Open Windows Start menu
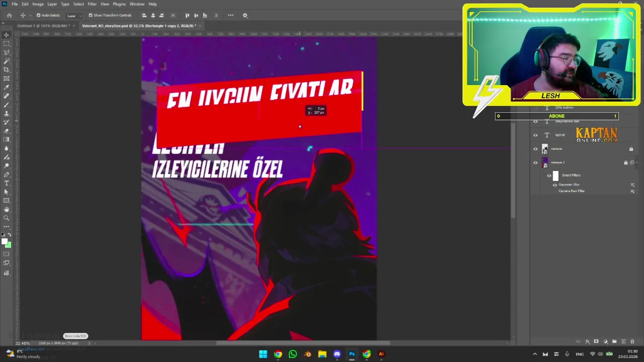644x362 pixels. [263, 354]
